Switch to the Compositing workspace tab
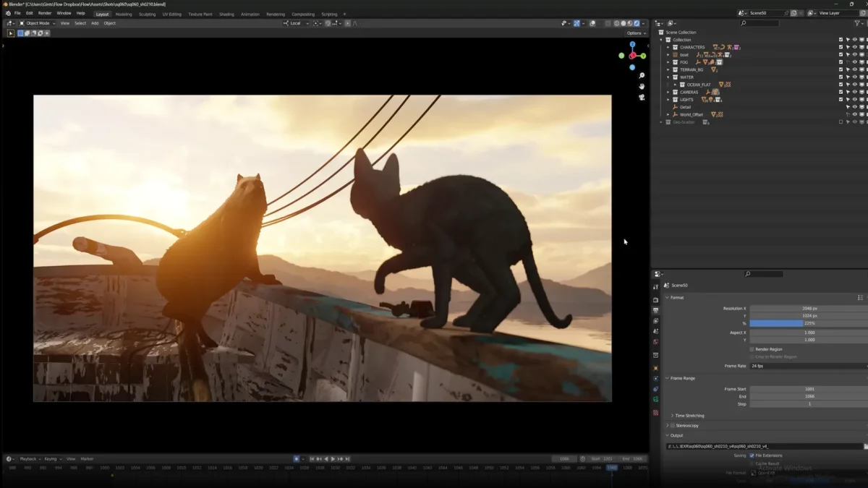 (x=302, y=13)
